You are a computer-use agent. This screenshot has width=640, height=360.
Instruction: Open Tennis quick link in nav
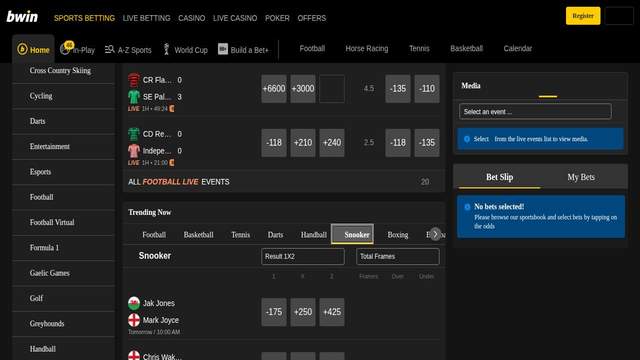[x=419, y=49]
